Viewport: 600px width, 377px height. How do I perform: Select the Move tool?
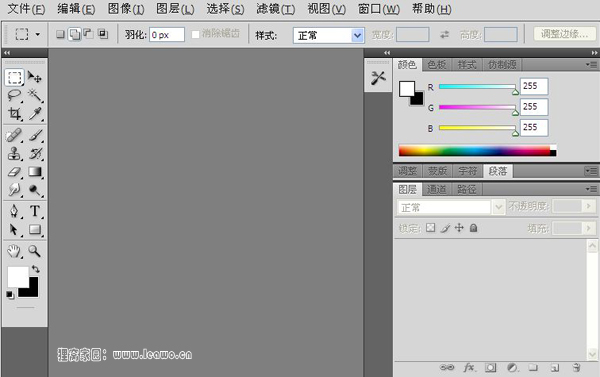click(35, 77)
